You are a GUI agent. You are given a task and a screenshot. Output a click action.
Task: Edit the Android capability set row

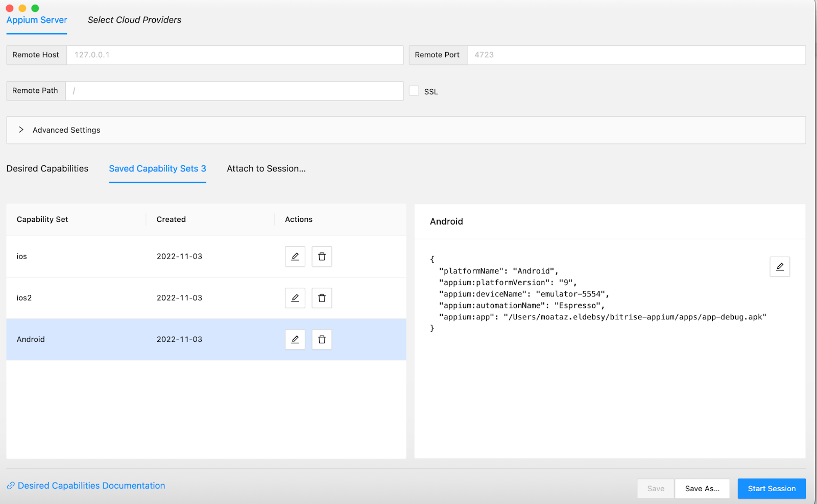tap(295, 339)
